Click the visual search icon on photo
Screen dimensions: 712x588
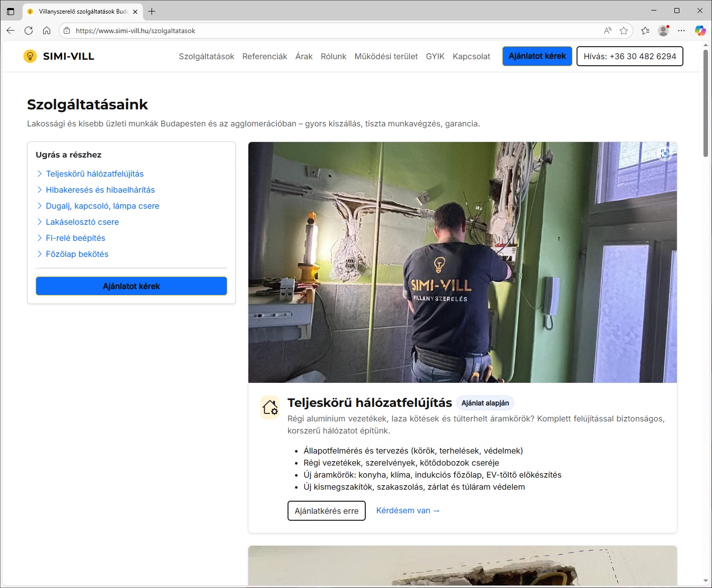(x=665, y=154)
